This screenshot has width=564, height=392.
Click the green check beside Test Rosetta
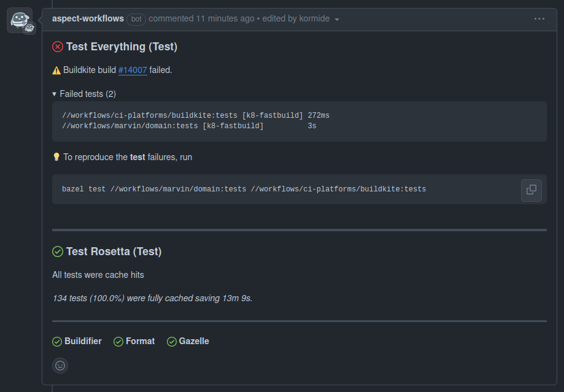coord(58,252)
